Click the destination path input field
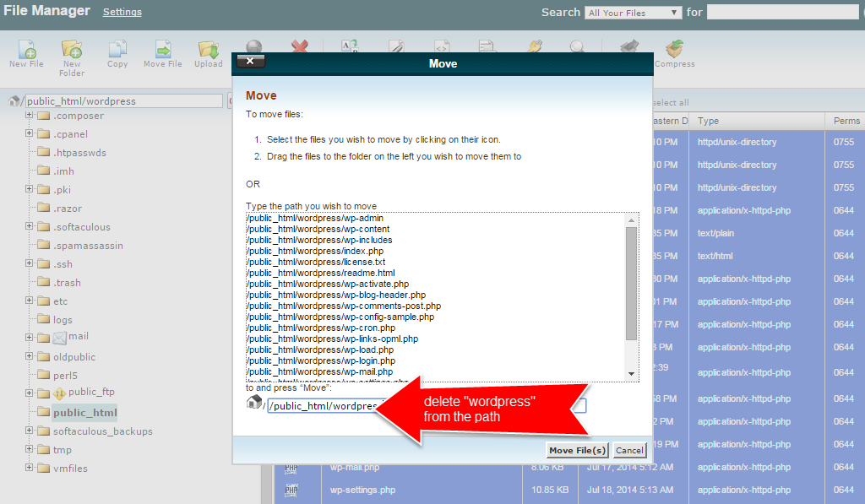 pos(321,406)
